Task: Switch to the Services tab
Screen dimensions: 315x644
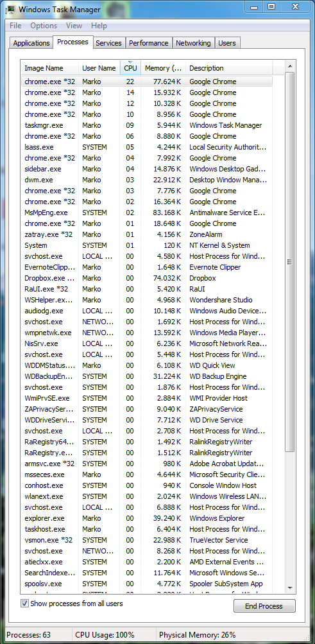Action: tap(108, 43)
